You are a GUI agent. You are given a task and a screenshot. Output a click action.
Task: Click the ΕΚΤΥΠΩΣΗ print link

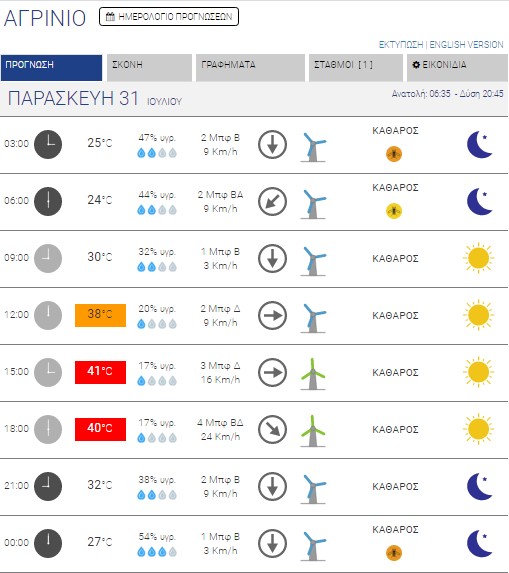click(x=401, y=45)
